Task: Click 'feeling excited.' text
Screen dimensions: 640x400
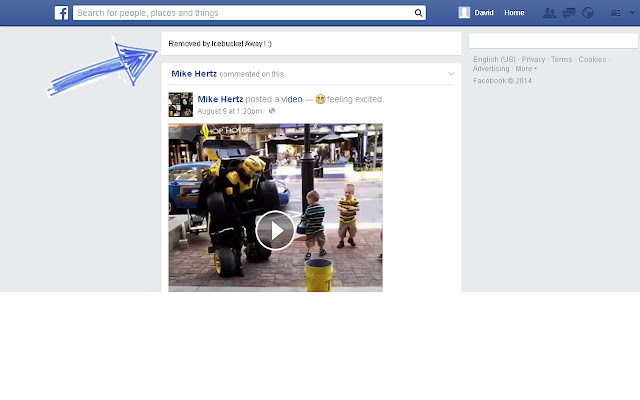Action: point(355,99)
